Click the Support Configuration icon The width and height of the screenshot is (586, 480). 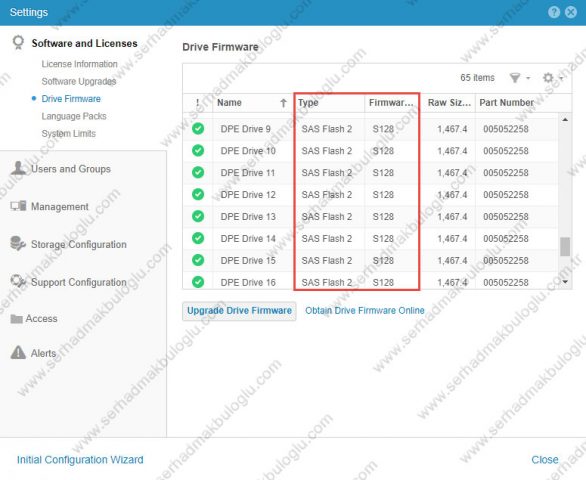(x=18, y=281)
